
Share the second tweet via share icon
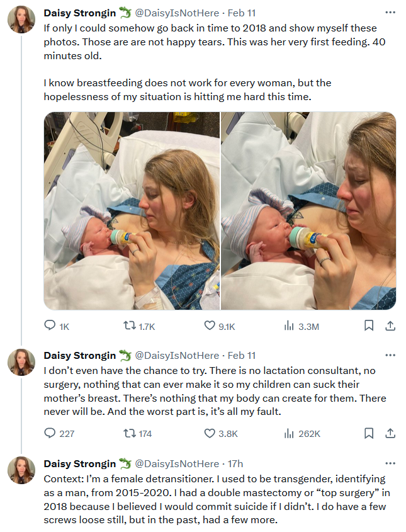(390, 433)
